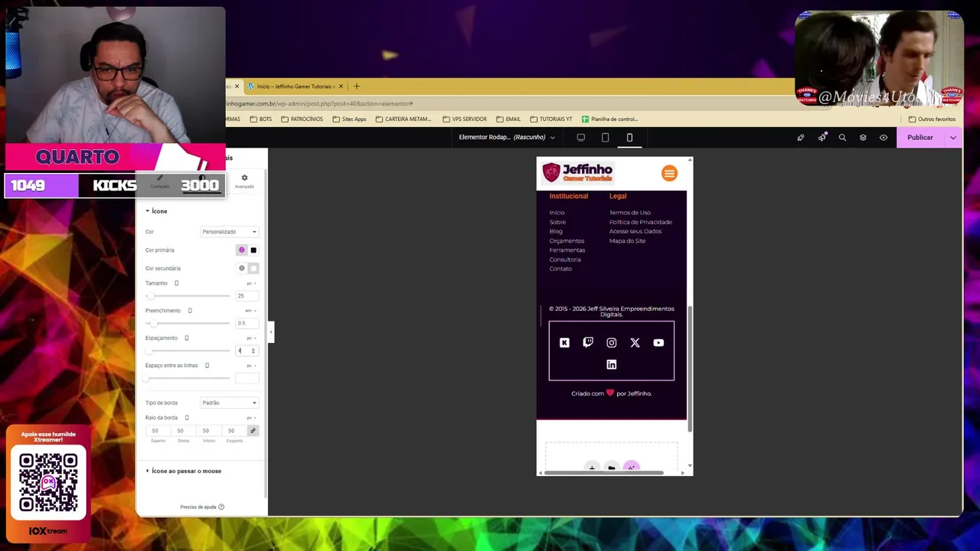980x551 pixels.
Task: Open the What's New rocket icon
Action: 822,138
